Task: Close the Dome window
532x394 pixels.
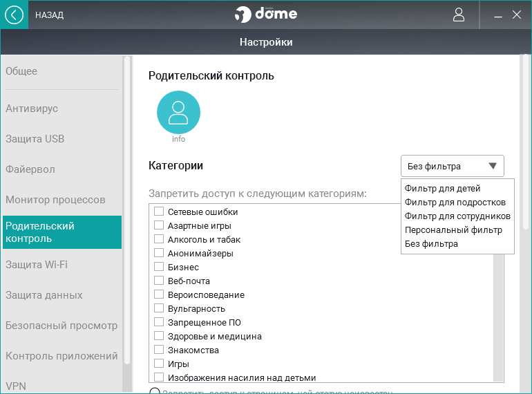Action: (x=516, y=15)
